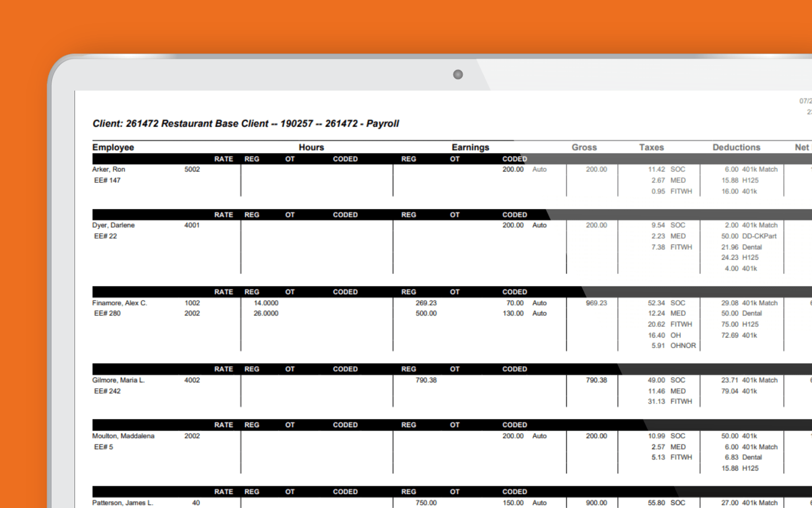This screenshot has width=812, height=508.
Task: Click Finamore's 5.91 OHNOR tax line
Action: click(674, 346)
